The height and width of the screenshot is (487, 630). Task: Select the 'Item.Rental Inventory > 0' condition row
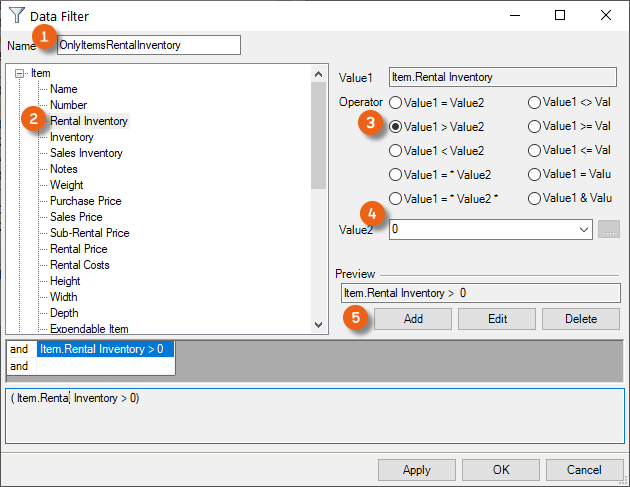coord(105,349)
